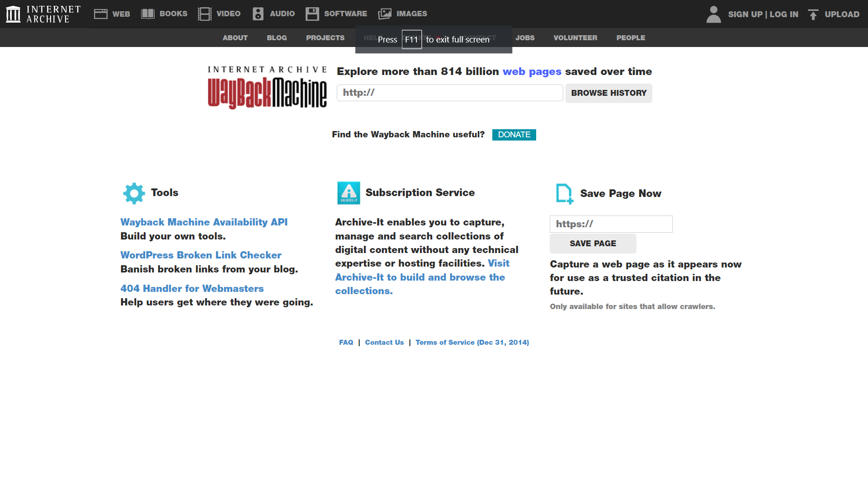The width and height of the screenshot is (868, 488).
Task: Click the BROWSE HISTORY button
Action: point(609,93)
